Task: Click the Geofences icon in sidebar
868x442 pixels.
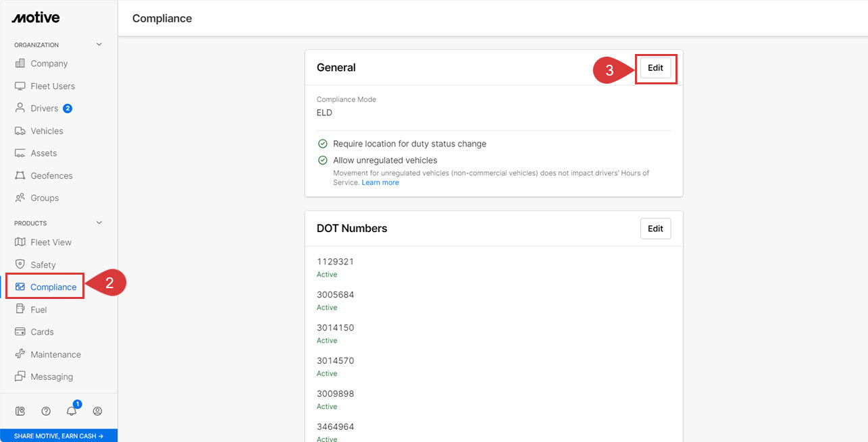Action: 20,175
